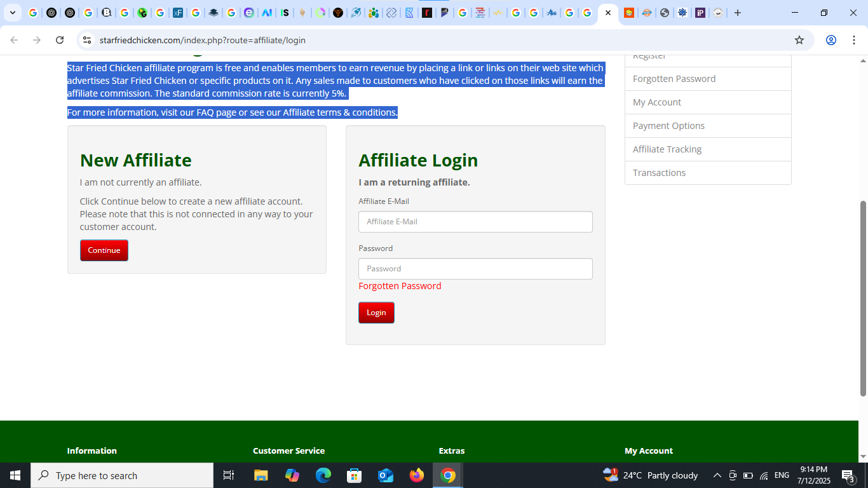Click 'I am not currently an affiliate.' text
Screen dimensions: 868x488
click(140, 182)
